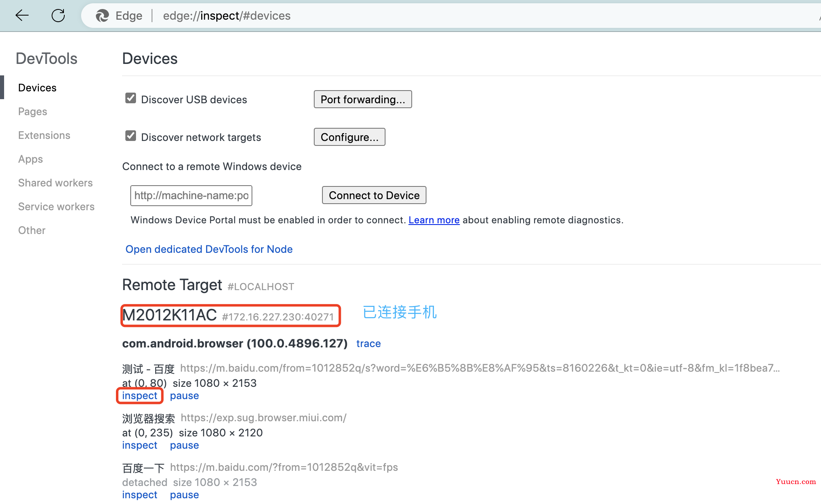Click Connect to Device button
821x504 pixels.
pos(374,195)
